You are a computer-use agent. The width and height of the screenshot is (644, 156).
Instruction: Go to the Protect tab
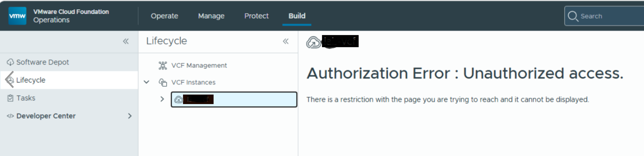pyautogui.click(x=256, y=16)
